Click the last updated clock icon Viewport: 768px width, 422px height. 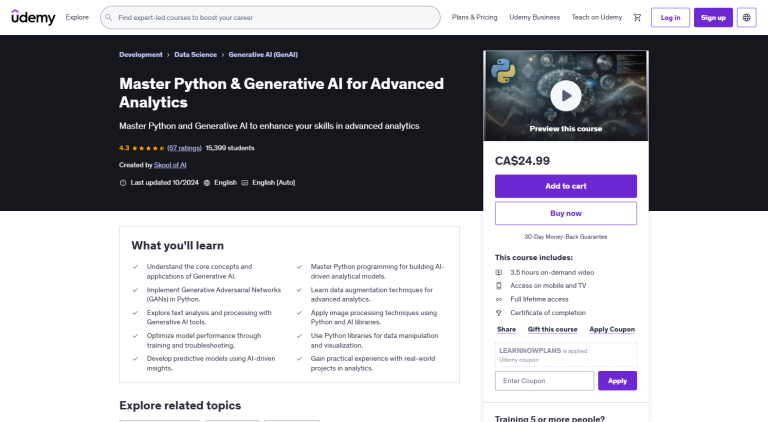(x=123, y=183)
